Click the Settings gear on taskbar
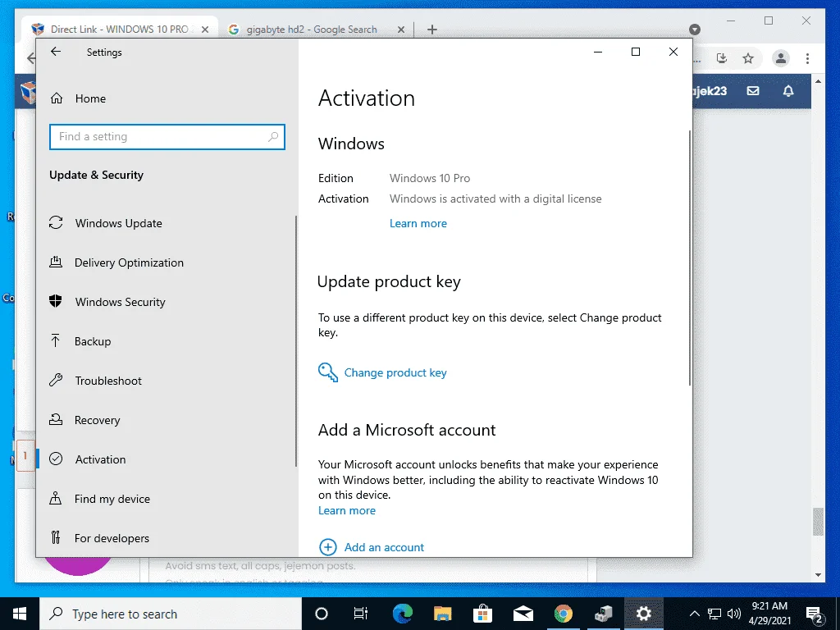This screenshot has height=630, width=840. coord(643,614)
